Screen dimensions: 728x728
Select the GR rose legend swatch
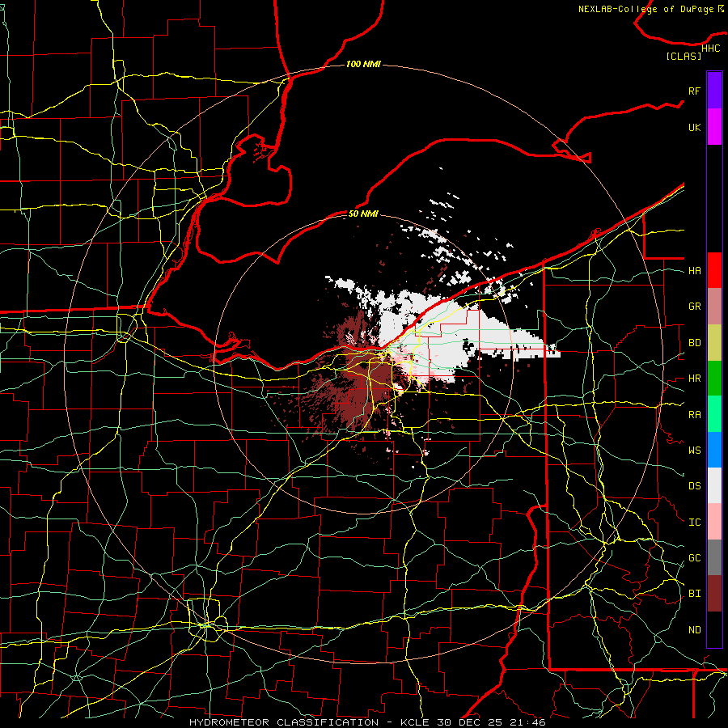[714, 306]
